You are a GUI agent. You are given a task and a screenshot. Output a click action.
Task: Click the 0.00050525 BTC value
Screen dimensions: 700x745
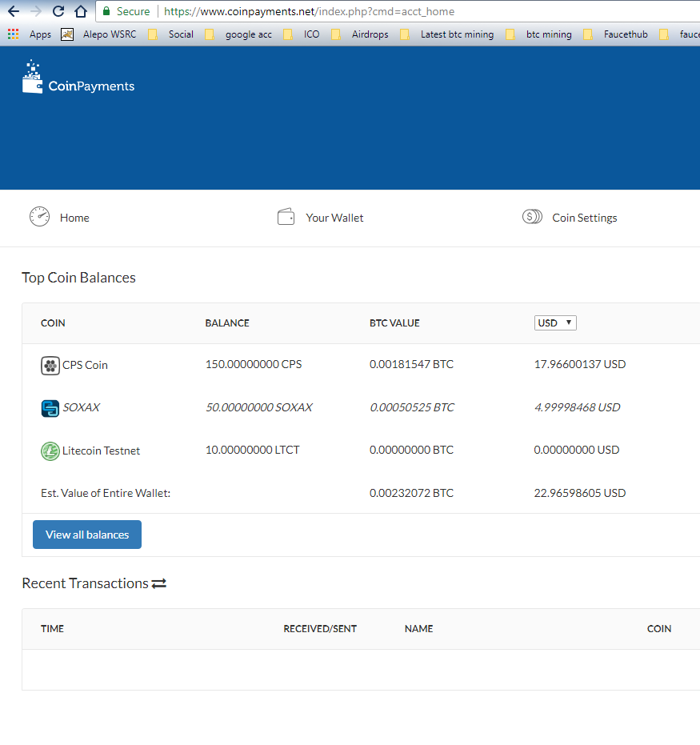tap(412, 407)
